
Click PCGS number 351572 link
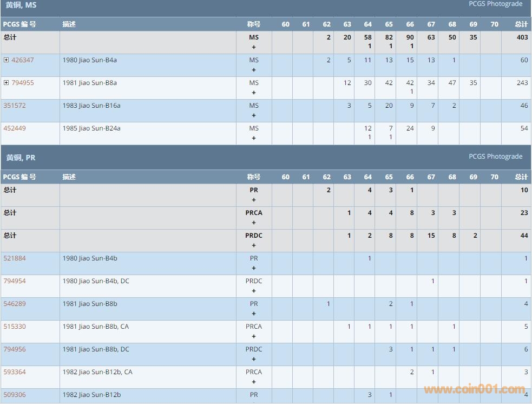(x=15, y=106)
